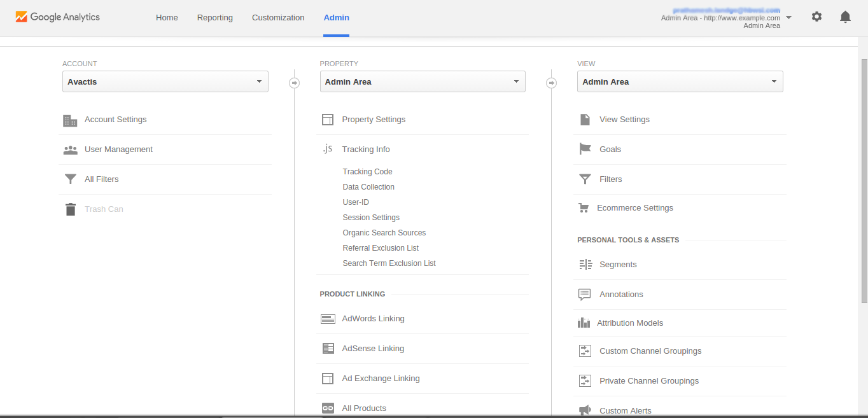
Task: Open View Settings
Action: click(625, 120)
